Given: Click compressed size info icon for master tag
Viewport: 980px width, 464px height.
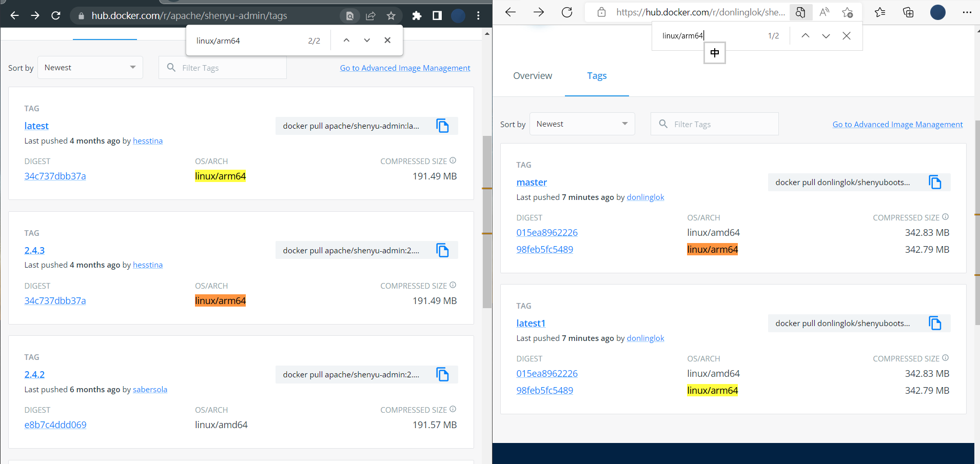Looking at the screenshot, I should pyautogui.click(x=945, y=217).
